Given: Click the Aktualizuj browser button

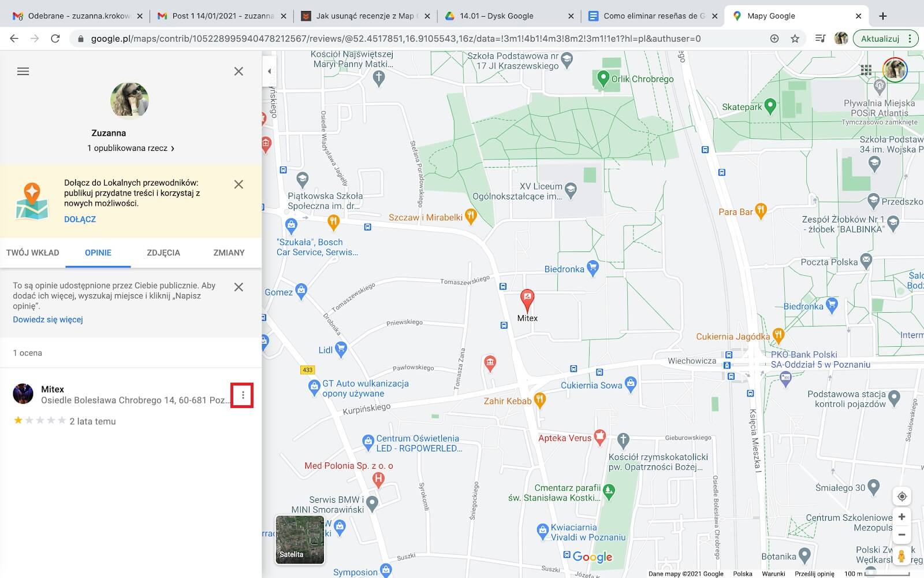Looking at the screenshot, I should point(885,39).
